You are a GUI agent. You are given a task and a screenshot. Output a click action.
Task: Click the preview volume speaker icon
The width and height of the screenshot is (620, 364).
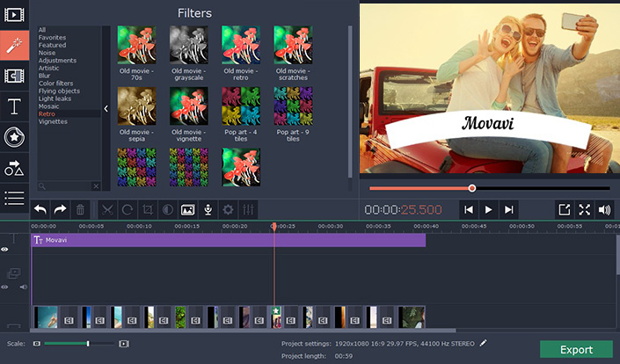(x=604, y=209)
